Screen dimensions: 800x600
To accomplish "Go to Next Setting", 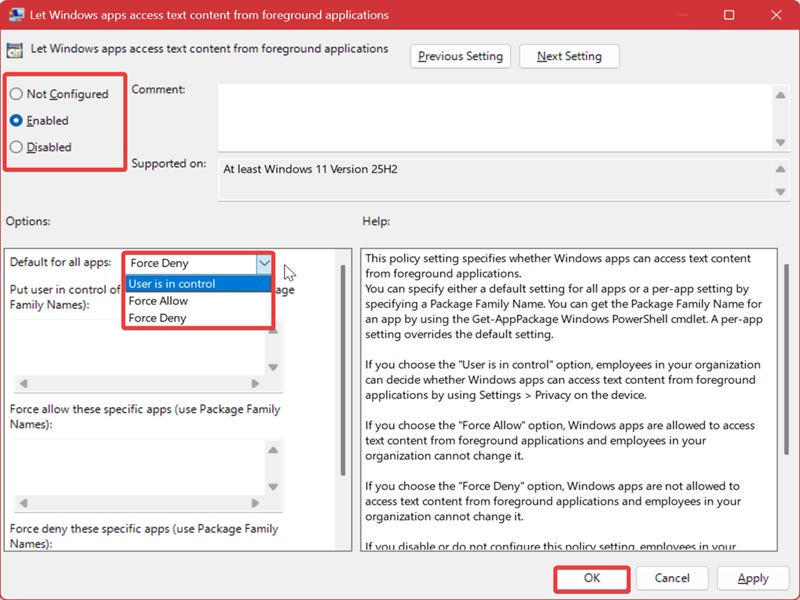I will pyautogui.click(x=569, y=56).
